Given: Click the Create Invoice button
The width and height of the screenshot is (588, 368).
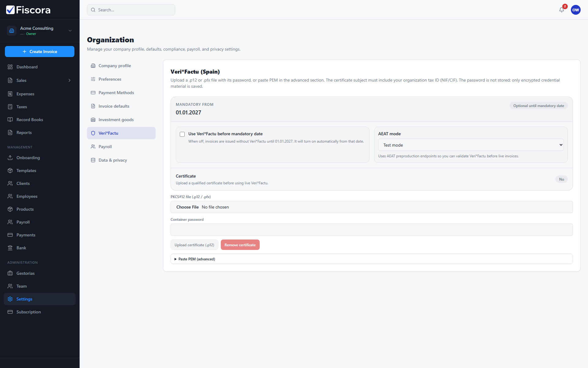Looking at the screenshot, I should 40,52.
